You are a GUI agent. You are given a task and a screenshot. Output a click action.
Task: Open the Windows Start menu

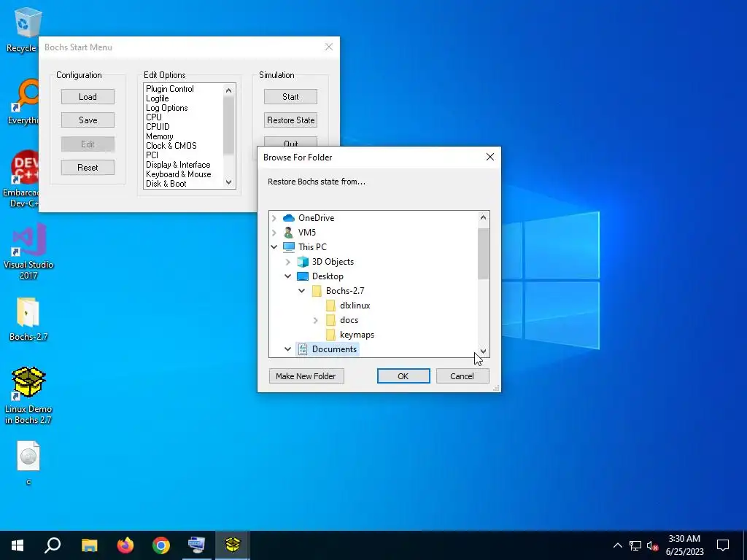pos(18,545)
